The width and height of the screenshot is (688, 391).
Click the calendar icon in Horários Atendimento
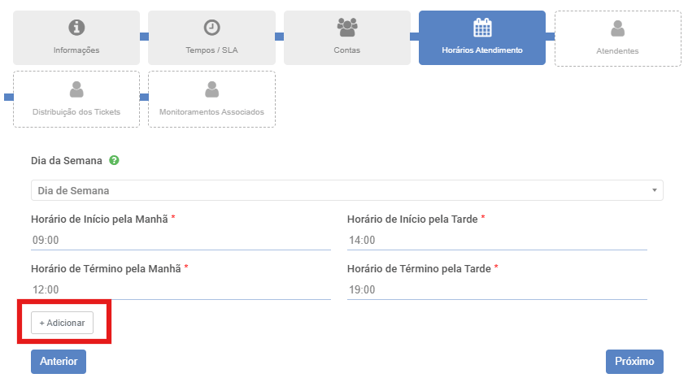482,27
